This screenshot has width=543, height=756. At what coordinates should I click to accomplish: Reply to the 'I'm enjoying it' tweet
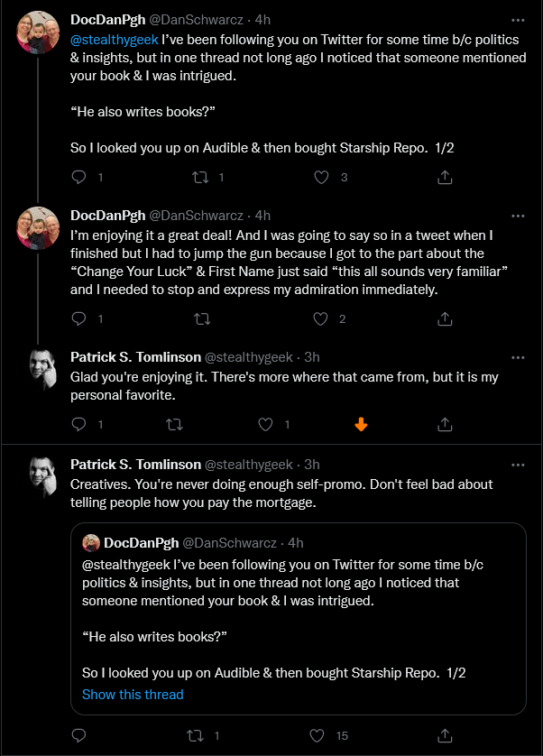[x=78, y=318]
